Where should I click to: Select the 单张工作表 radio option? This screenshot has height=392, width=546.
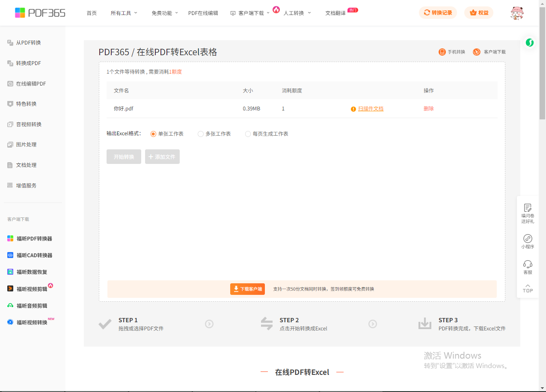point(153,134)
